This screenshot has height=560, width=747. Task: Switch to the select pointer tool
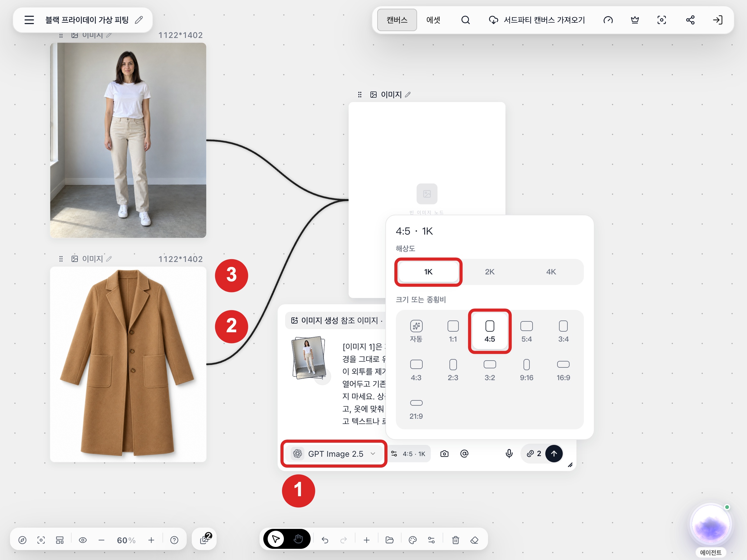pyautogui.click(x=276, y=539)
